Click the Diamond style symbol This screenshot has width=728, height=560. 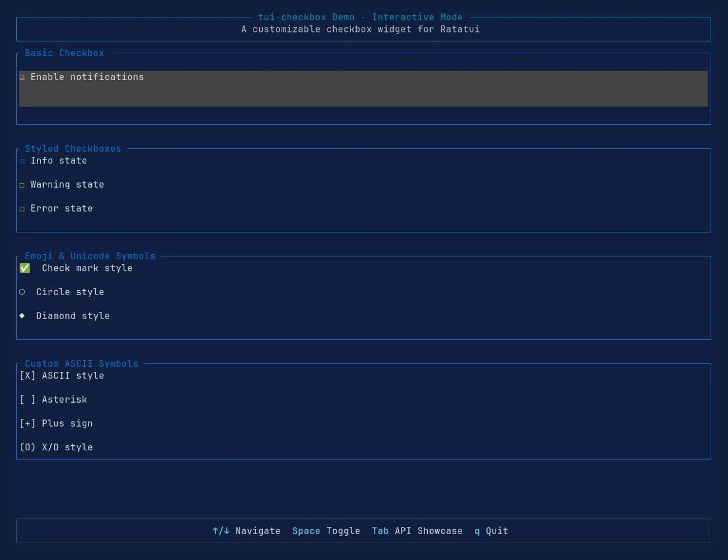pyautogui.click(x=22, y=315)
